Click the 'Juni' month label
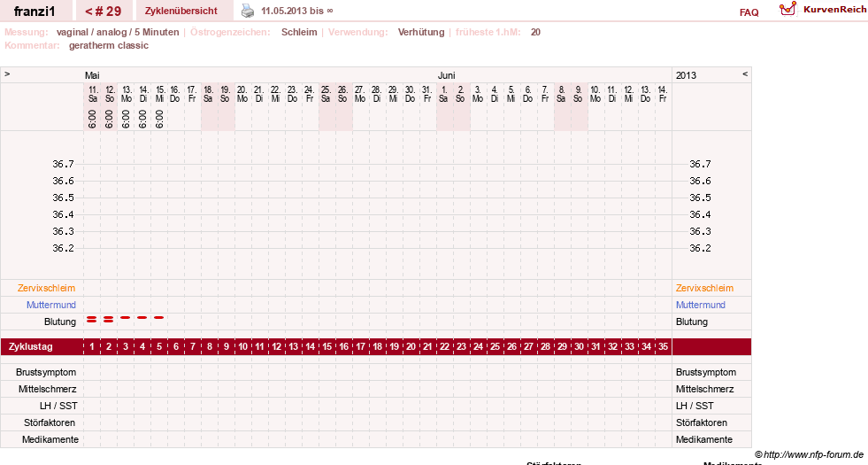Image resolution: width=868 pixels, height=465 pixels. [x=446, y=75]
